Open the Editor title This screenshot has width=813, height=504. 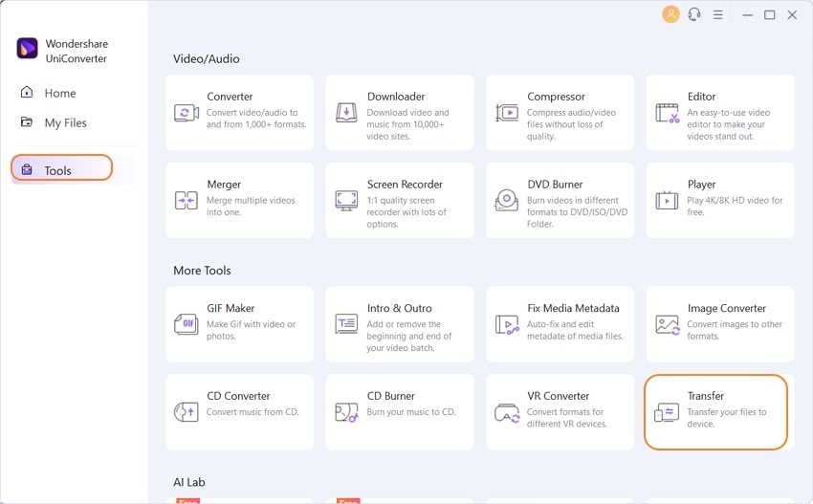pyautogui.click(x=701, y=97)
